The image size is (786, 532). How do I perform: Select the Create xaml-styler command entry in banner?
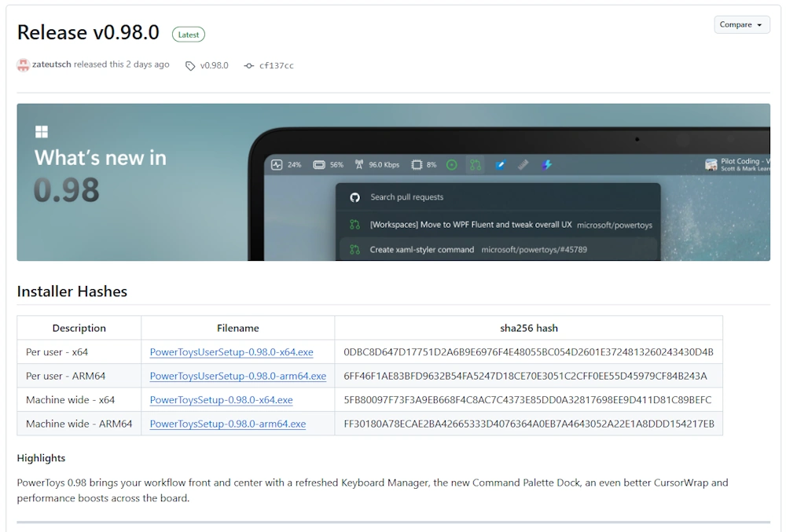point(421,250)
